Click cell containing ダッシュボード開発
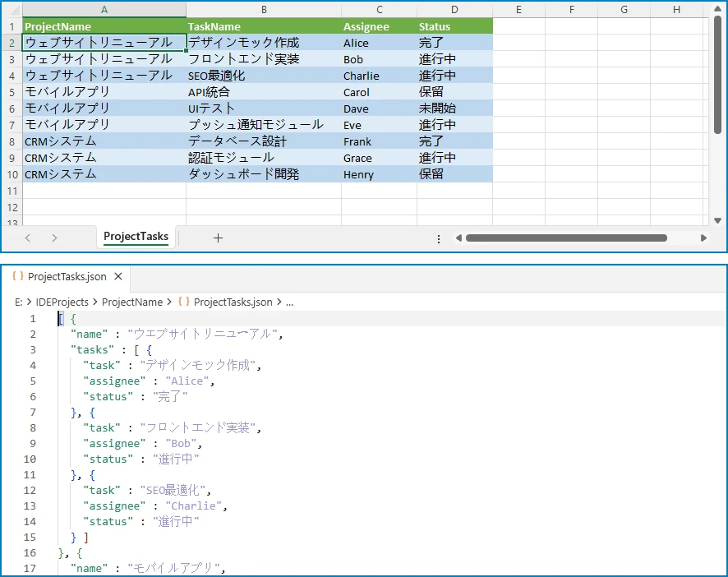The image size is (728, 577). click(x=264, y=175)
